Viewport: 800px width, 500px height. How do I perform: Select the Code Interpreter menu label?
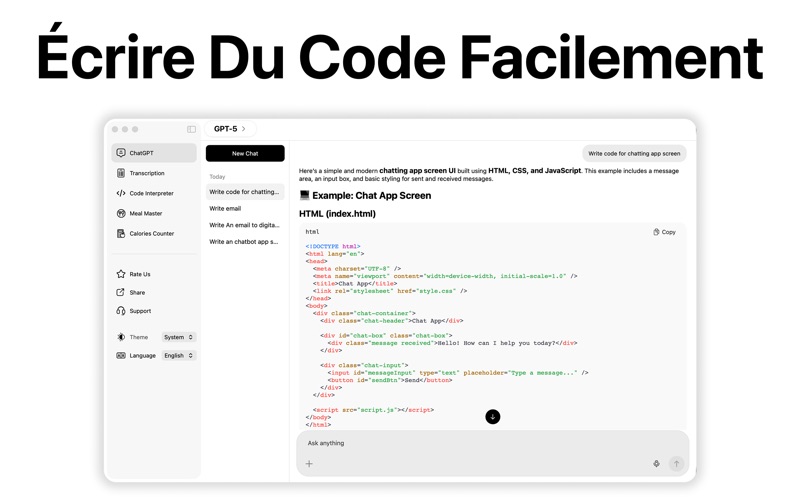tap(152, 193)
